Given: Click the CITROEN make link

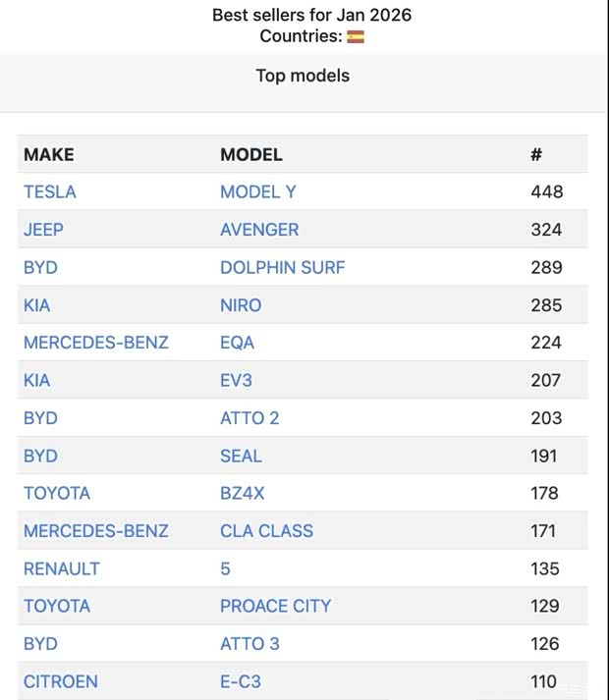Looking at the screenshot, I should [61, 681].
